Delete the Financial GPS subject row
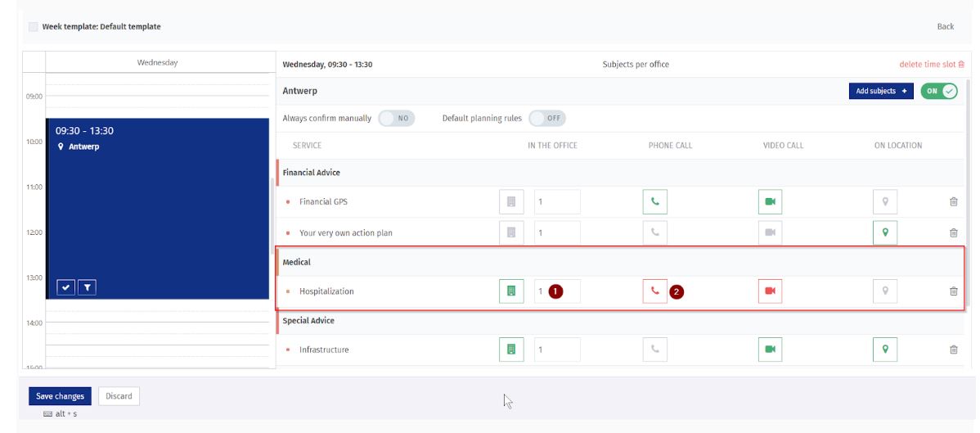The height and width of the screenshot is (433, 980). [954, 202]
